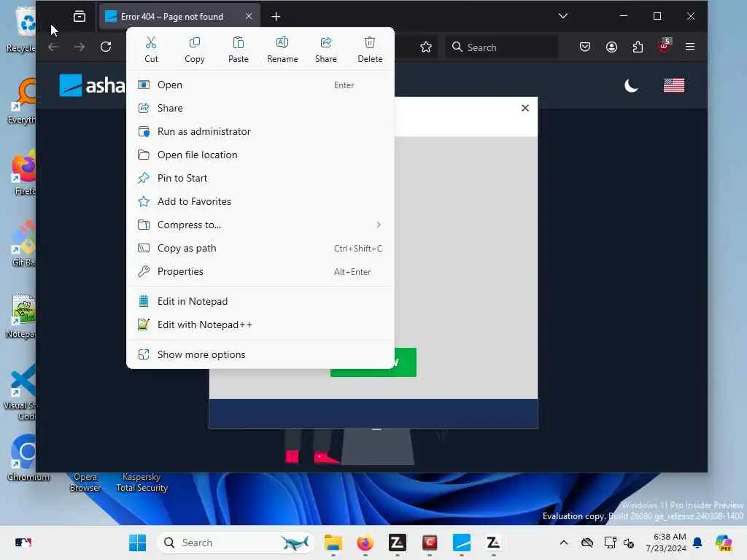This screenshot has height=560, width=747.
Task: Open the Ashampoo app on the taskbar
Action: point(462,542)
